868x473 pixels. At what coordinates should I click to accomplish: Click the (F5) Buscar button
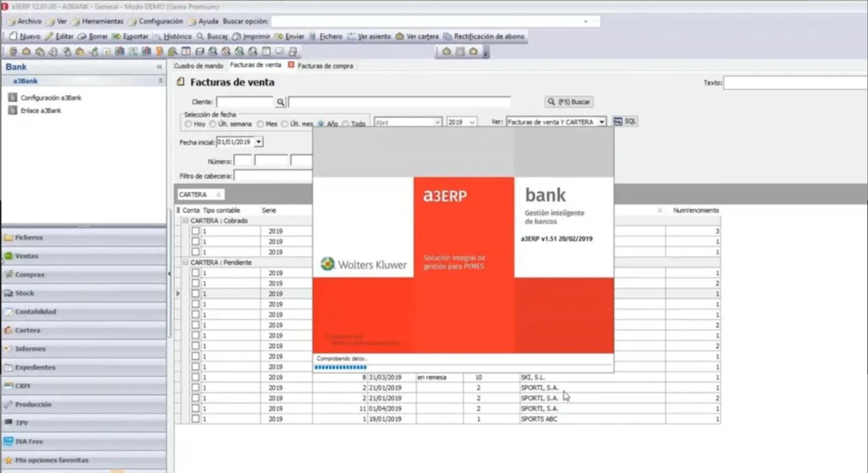pyautogui.click(x=569, y=102)
